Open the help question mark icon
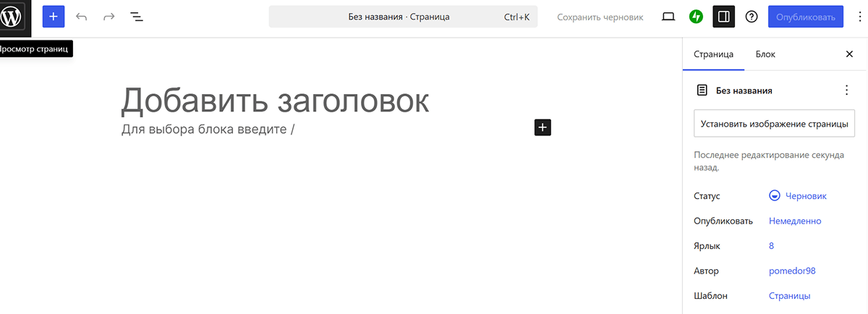This screenshot has height=314, width=868. click(752, 16)
